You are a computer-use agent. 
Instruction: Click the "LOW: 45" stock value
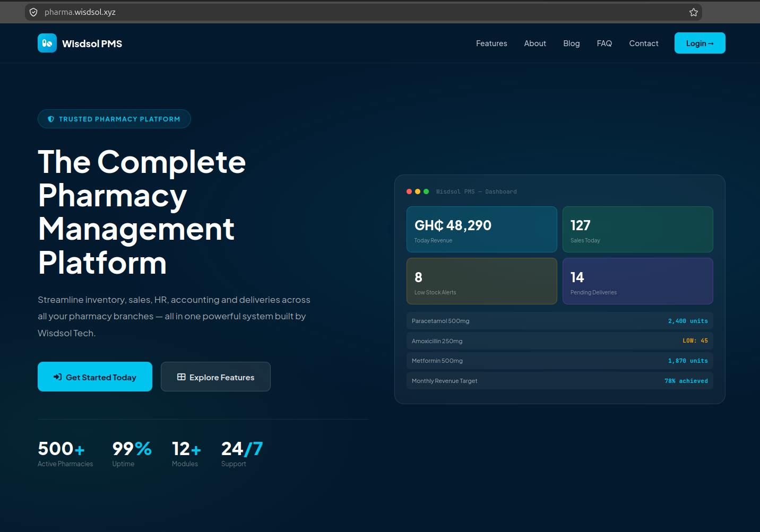[695, 341]
